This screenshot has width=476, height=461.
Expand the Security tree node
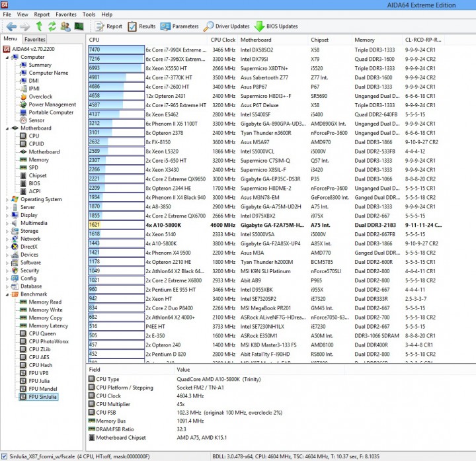click(x=7, y=271)
